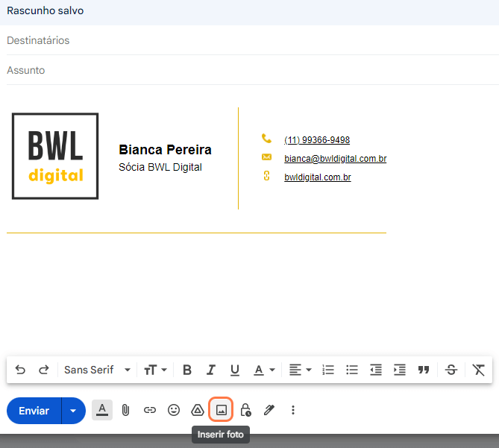This screenshot has height=448, width=499.
Task: Insert files from Google Drive
Action: (198, 410)
